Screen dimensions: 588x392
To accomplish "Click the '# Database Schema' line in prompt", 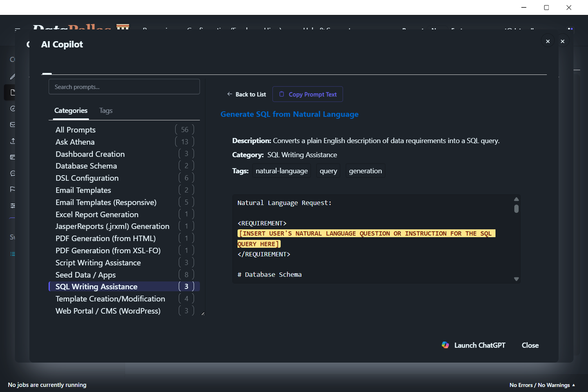I will (x=270, y=274).
